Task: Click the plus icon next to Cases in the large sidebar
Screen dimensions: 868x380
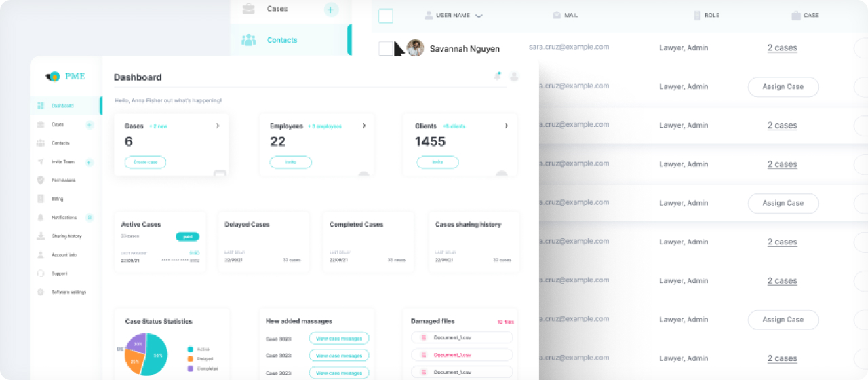Action: point(331,9)
